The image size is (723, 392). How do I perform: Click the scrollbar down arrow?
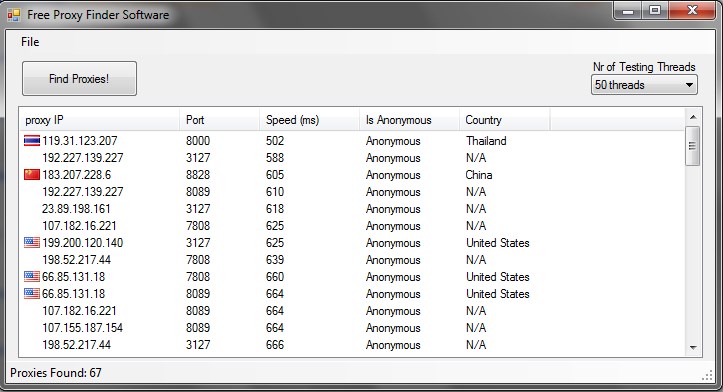[x=693, y=348]
